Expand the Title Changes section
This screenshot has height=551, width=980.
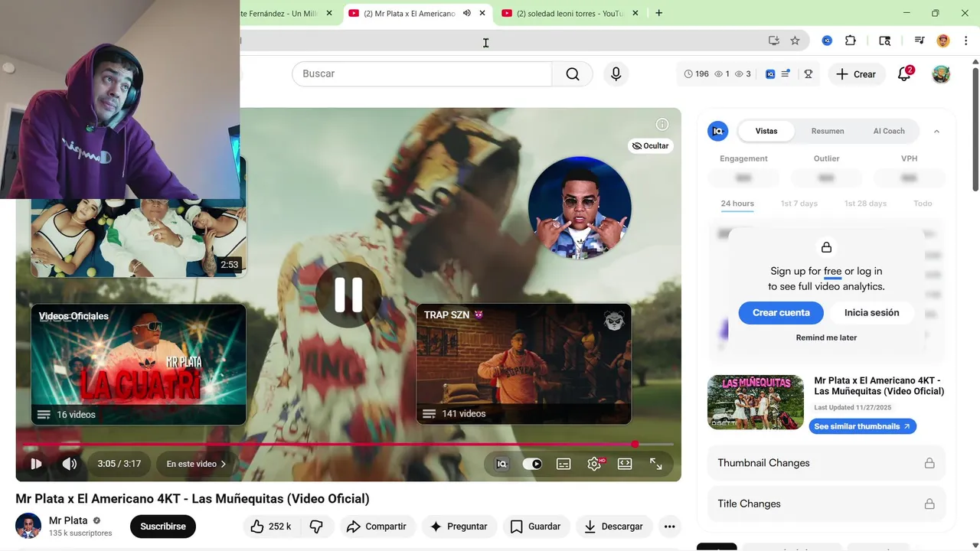tap(826, 504)
